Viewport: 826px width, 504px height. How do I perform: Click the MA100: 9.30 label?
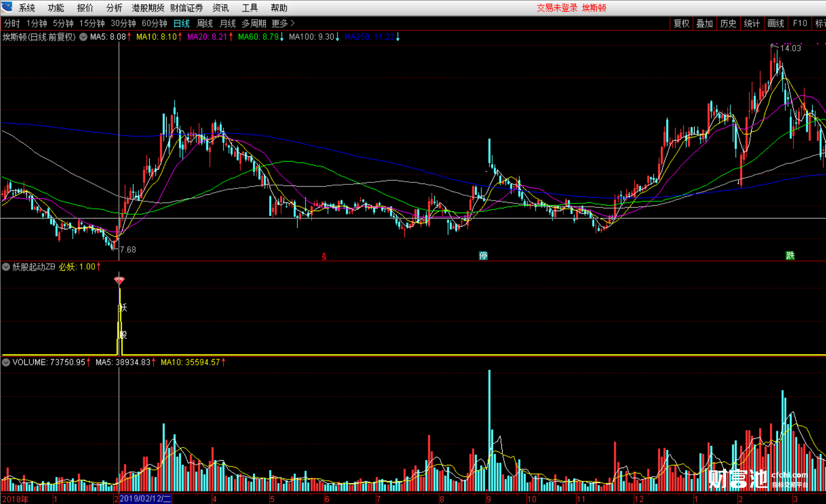click(312, 37)
